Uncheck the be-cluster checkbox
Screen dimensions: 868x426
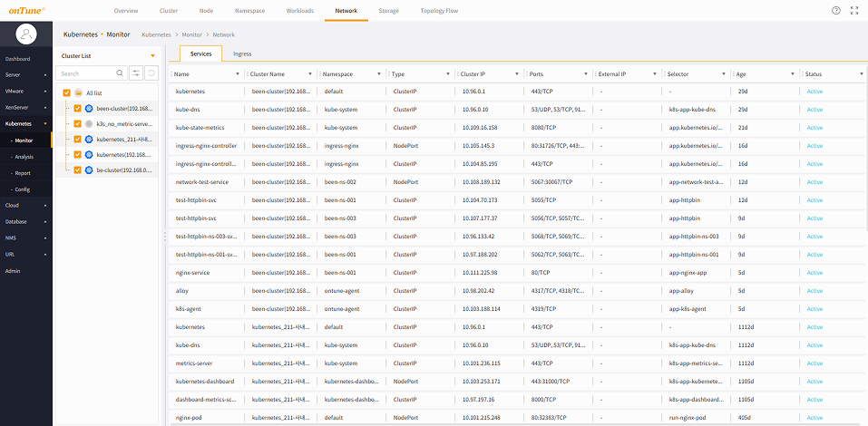point(77,169)
